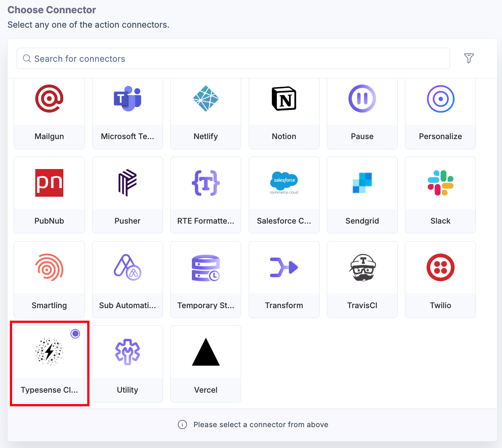
Task: Click the Vercel label
Action: coord(206,390)
